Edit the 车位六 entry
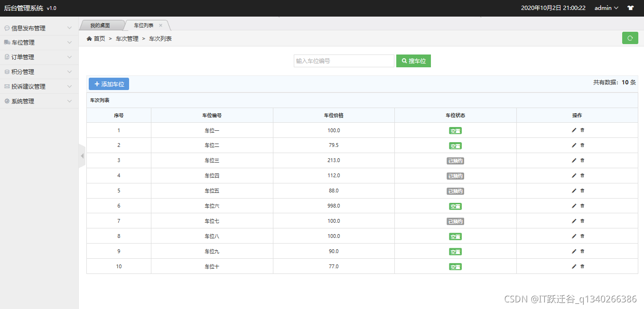This screenshot has height=309, width=644. click(x=574, y=206)
